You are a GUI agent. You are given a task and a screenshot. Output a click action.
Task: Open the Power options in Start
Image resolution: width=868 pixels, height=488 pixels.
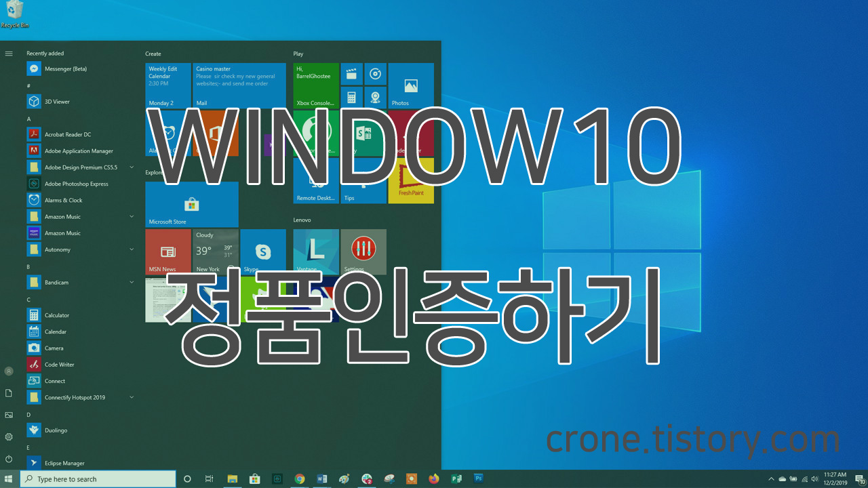pos(9,459)
